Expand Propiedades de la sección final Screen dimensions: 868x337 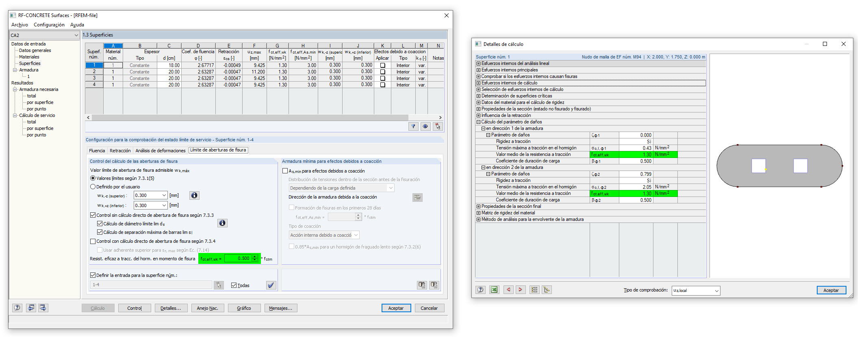click(x=478, y=206)
